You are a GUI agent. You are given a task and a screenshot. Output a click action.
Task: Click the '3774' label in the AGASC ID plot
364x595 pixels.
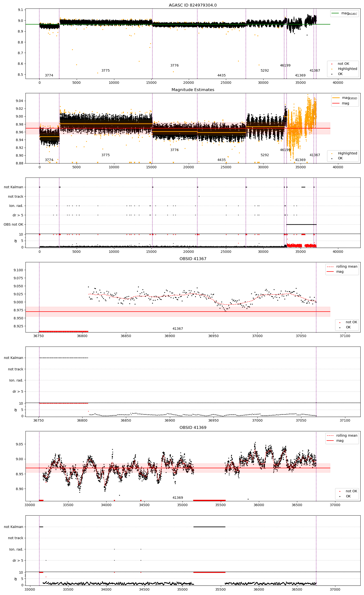pyautogui.click(x=49, y=75)
